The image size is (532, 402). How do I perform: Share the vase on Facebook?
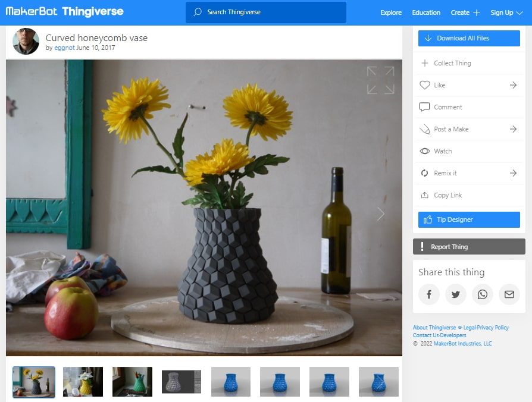point(429,294)
